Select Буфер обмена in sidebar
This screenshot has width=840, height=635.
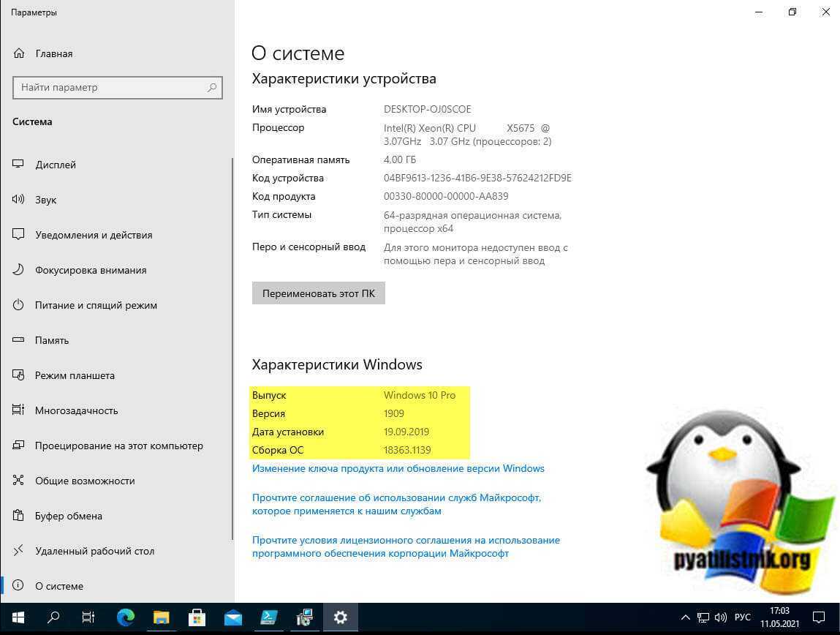point(68,516)
